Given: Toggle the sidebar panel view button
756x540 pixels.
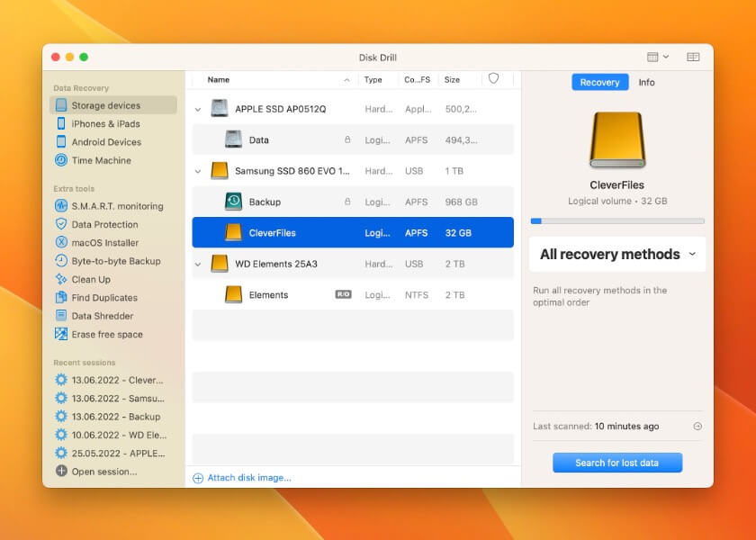Looking at the screenshot, I should click(693, 57).
